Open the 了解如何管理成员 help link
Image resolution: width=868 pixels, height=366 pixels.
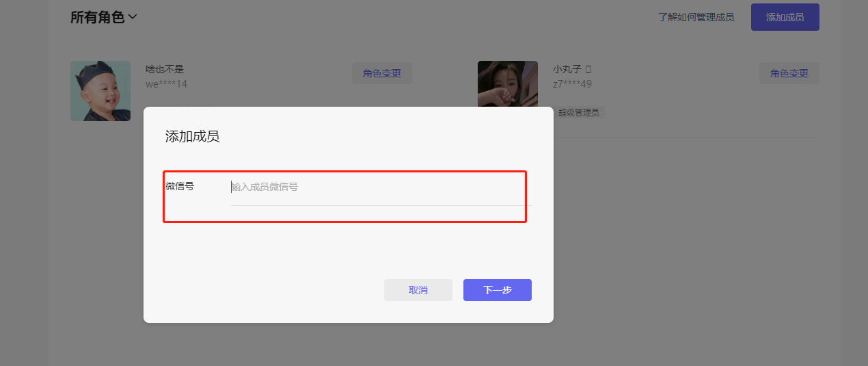tap(696, 17)
